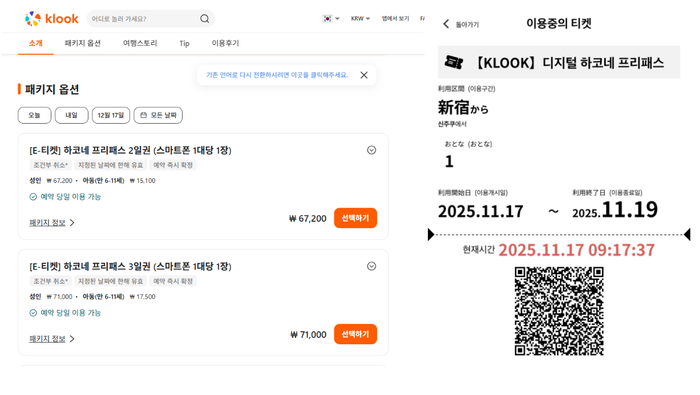The image size is (700, 395).
Task: Switch to the 패키지 옵션 tab
Action: click(x=83, y=43)
